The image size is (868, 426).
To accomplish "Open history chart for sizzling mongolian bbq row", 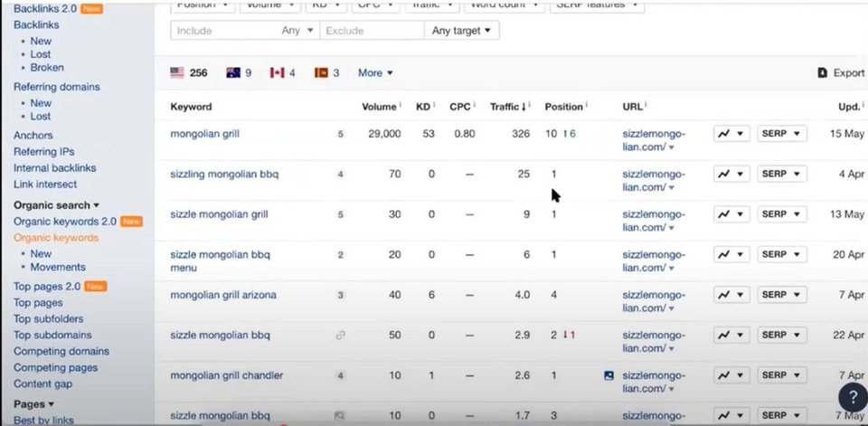I will pos(731,174).
